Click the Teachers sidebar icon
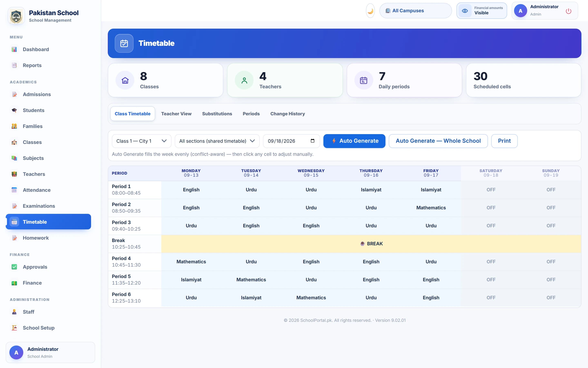The image size is (588, 368). click(14, 174)
